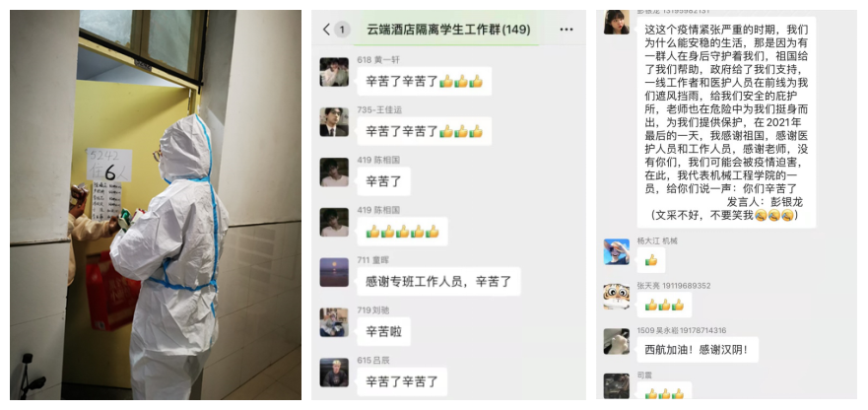Open avatar of 719 刘驰

(x=334, y=322)
